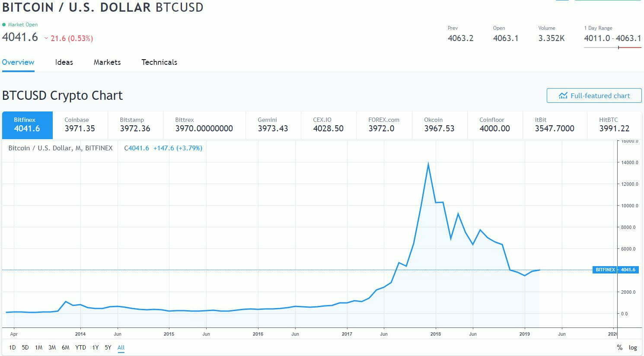Enable log scale on chart
The height and width of the screenshot is (356, 644).
[x=633, y=347]
